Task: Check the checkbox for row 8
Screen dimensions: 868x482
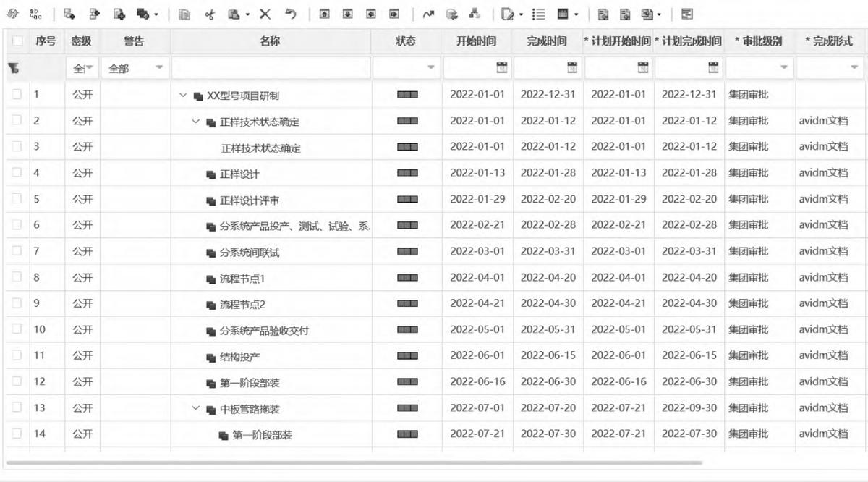Action: pos(17,276)
